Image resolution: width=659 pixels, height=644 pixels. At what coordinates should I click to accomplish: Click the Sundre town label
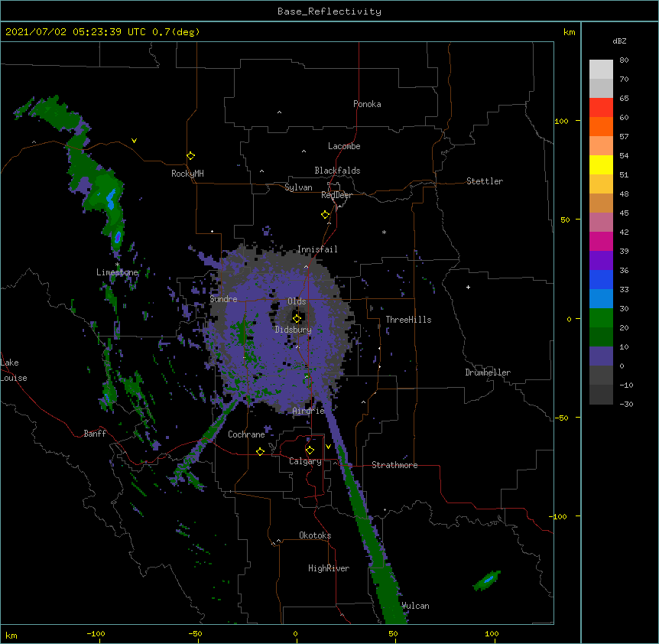[223, 299]
